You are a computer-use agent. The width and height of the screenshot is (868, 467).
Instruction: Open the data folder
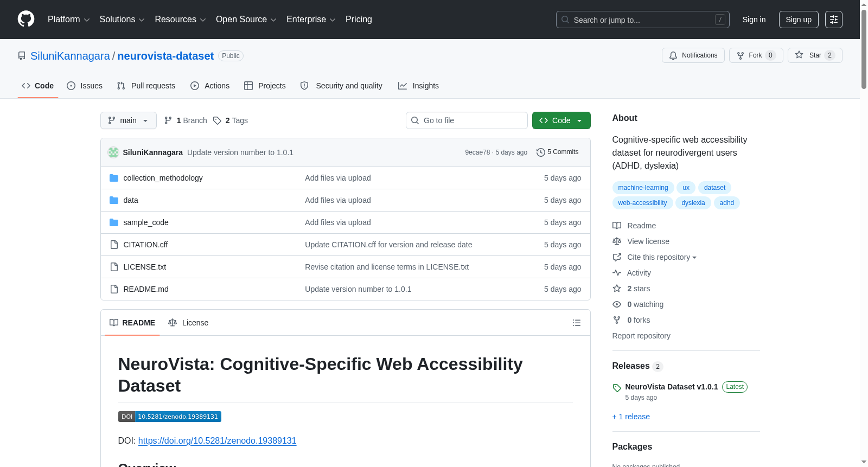point(130,200)
